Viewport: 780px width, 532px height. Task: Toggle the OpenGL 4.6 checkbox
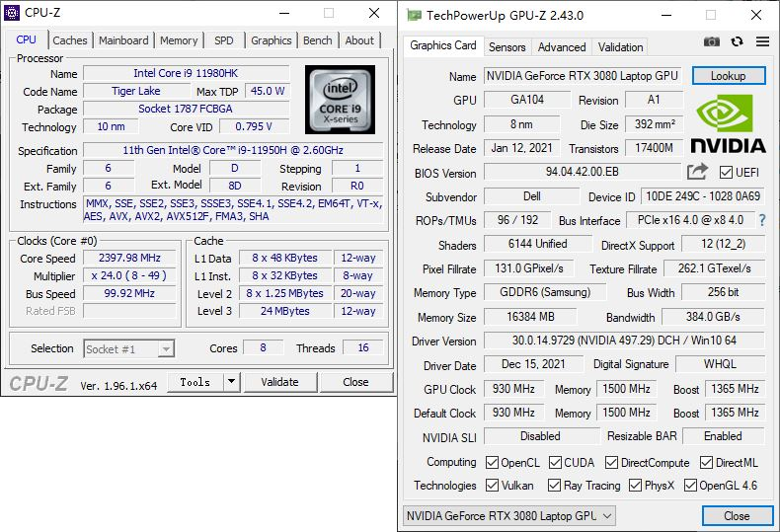pyautogui.click(x=690, y=485)
